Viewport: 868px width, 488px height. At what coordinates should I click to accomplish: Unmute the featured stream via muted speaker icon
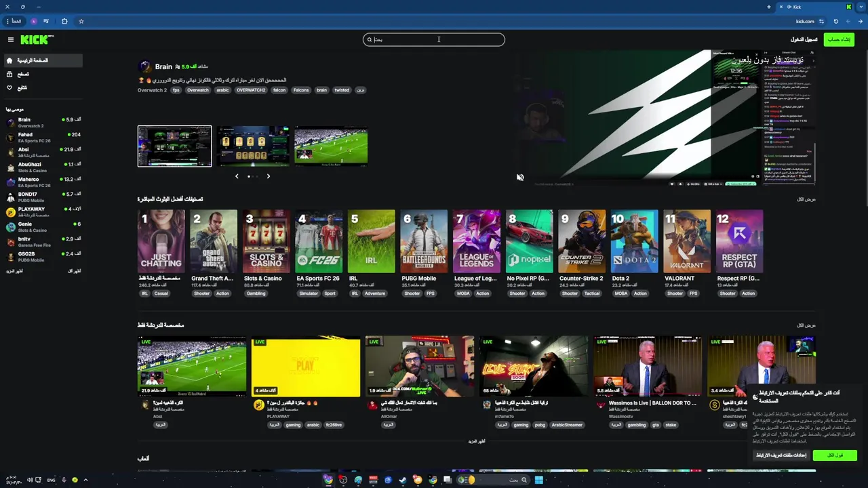[x=520, y=178]
